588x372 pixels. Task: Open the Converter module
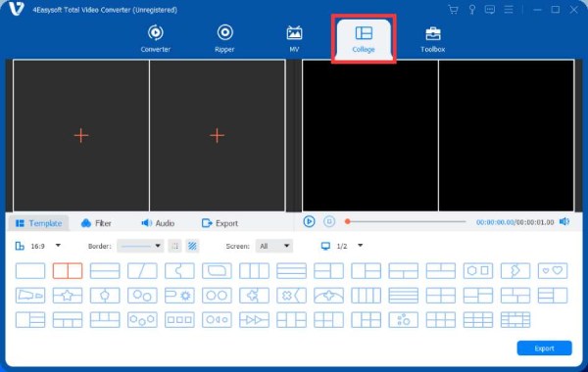(x=155, y=38)
